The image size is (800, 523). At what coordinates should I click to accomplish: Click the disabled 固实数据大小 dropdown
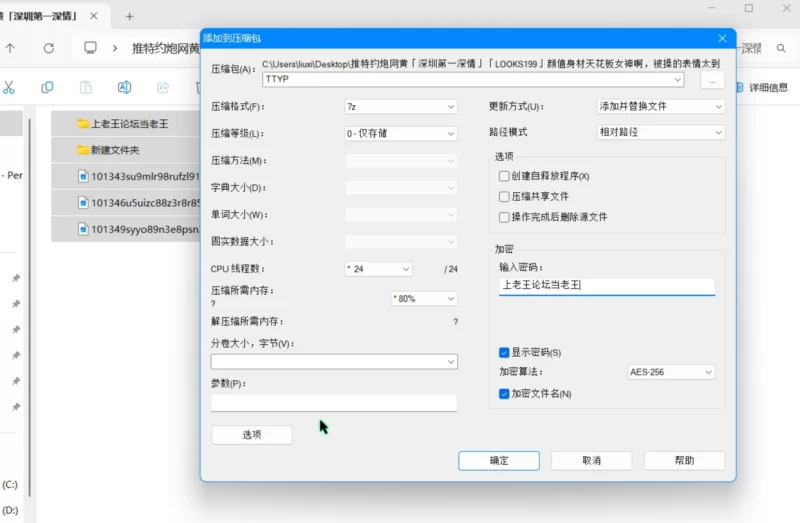401,242
